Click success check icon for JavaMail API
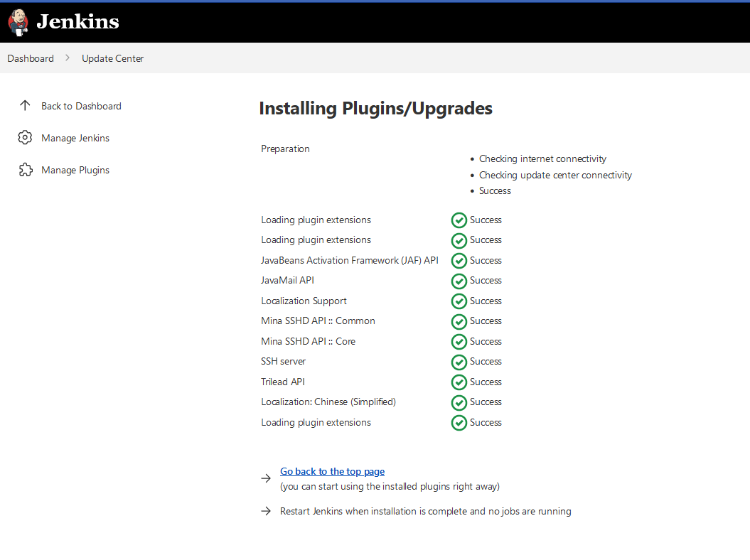The height and width of the screenshot is (560, 750). coord(459,281)
